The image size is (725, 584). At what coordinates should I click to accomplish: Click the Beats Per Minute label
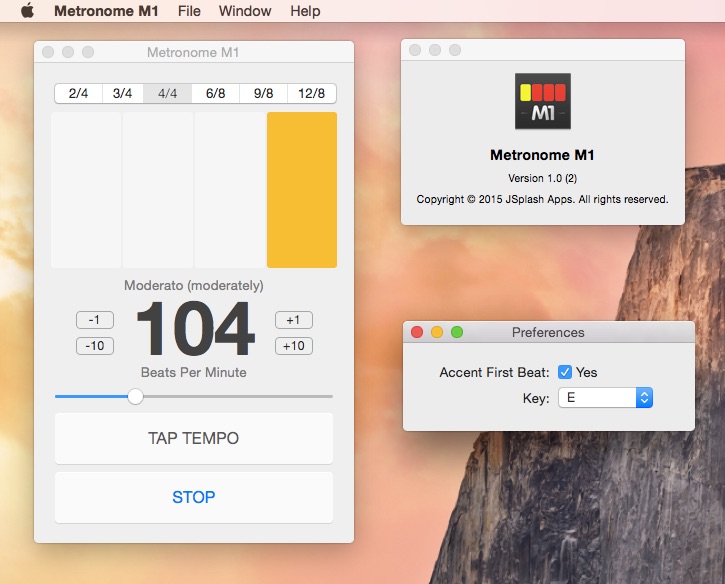[x=194, y=372]
